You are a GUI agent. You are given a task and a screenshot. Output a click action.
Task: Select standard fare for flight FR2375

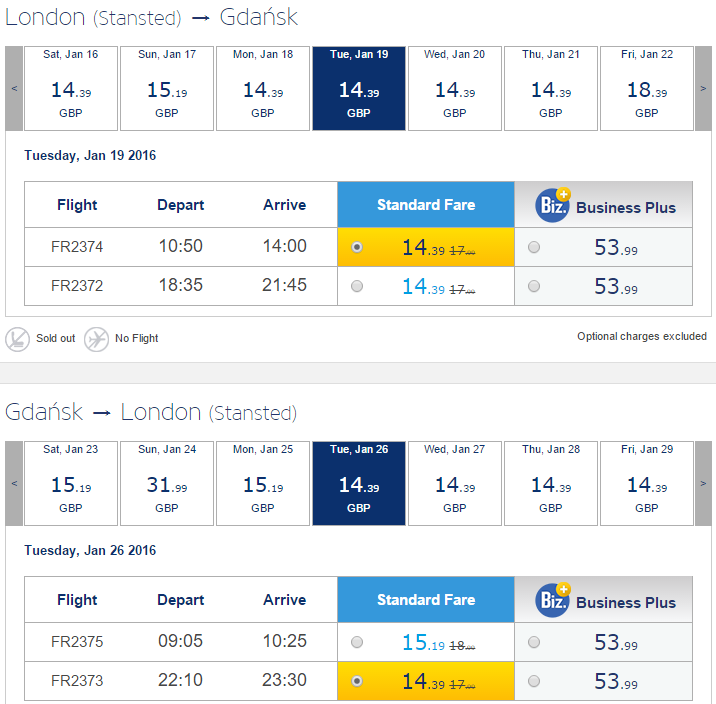point(357,642)
